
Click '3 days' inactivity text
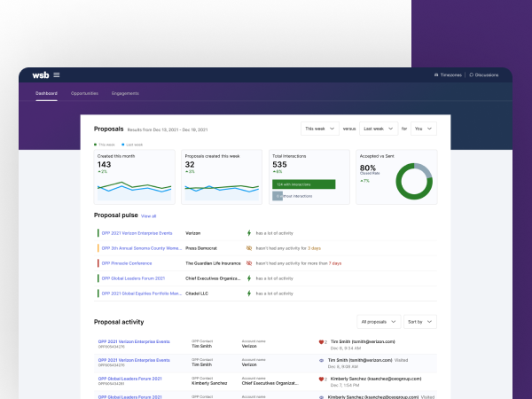click(314, 248)
